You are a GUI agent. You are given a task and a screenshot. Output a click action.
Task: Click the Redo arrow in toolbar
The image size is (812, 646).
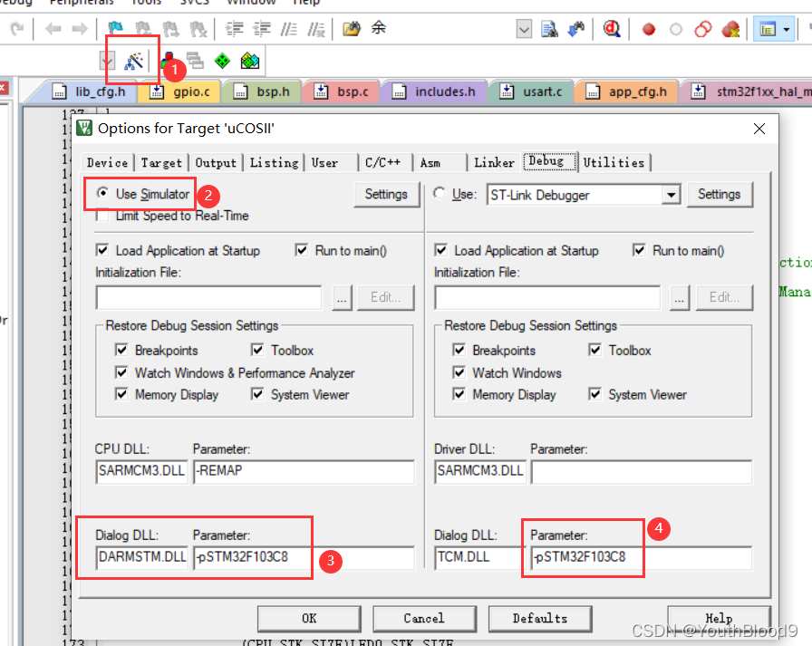(x=17, y=28)
